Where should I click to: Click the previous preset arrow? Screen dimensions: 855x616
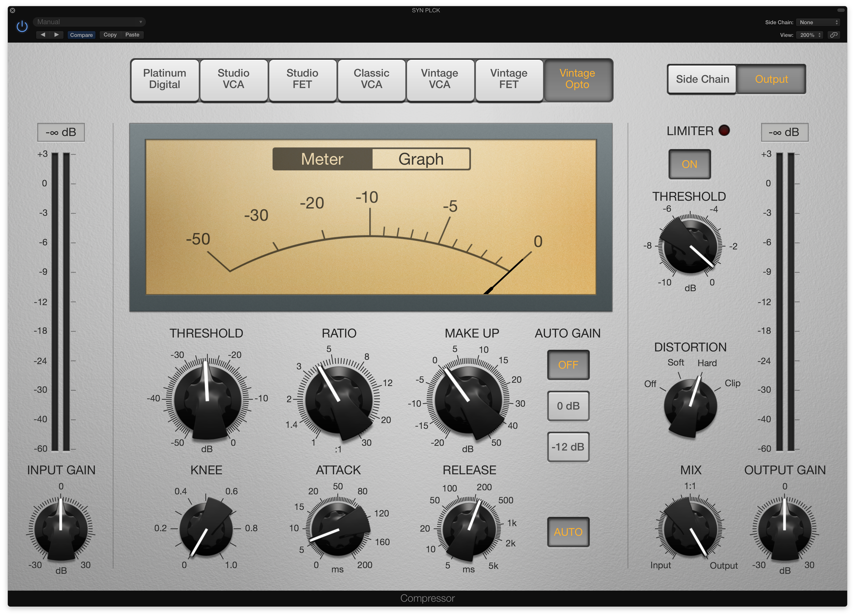[43, 35]
